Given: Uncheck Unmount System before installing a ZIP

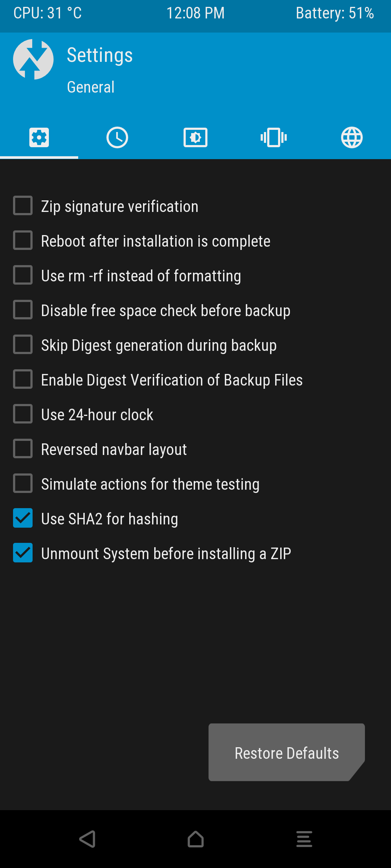Looking at the screenshot, I should (23, 553).
